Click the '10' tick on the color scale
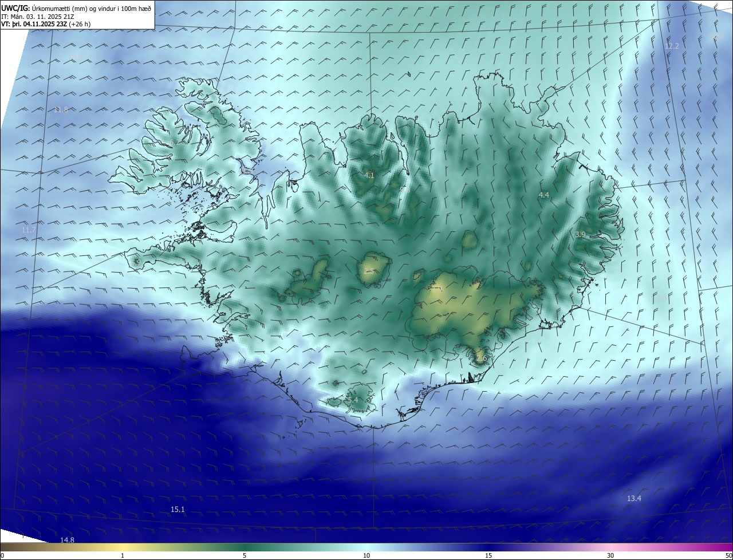 [x=366, y=555]
